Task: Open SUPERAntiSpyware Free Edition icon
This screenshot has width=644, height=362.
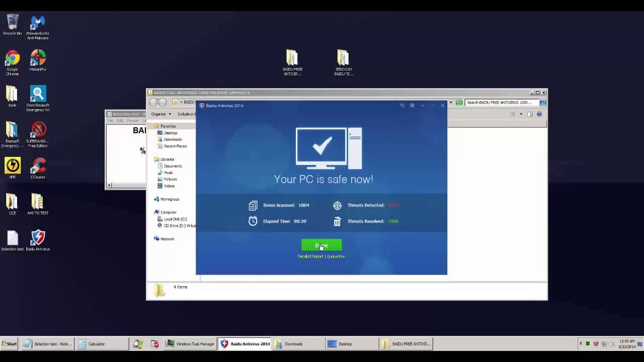Action: pyautogui.click(x=38, y=135)
